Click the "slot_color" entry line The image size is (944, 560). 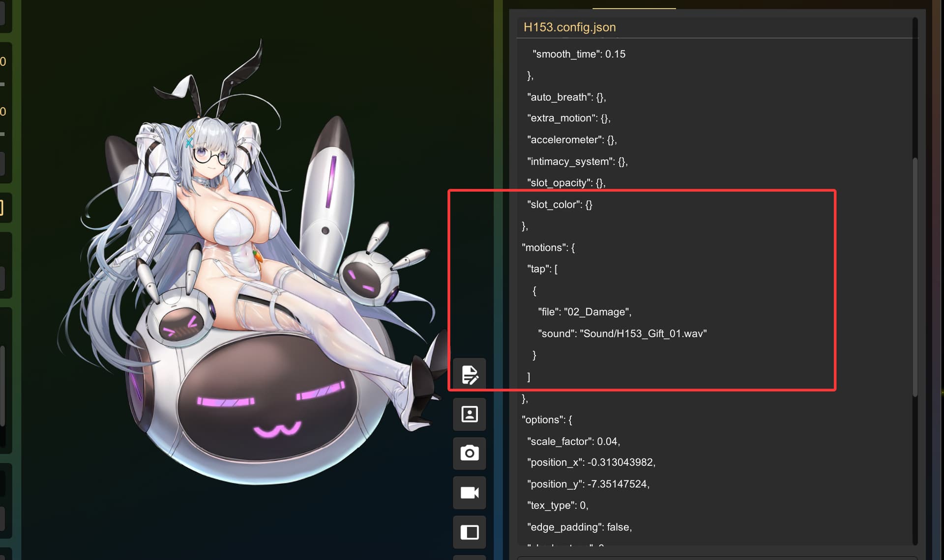(560, 204)
